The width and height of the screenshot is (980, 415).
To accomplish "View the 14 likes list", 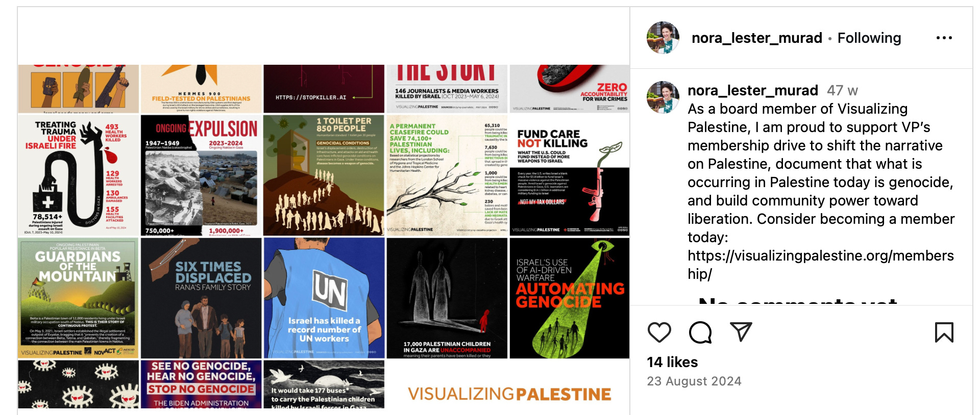I will pyautogui.click(x=672, y=362).
